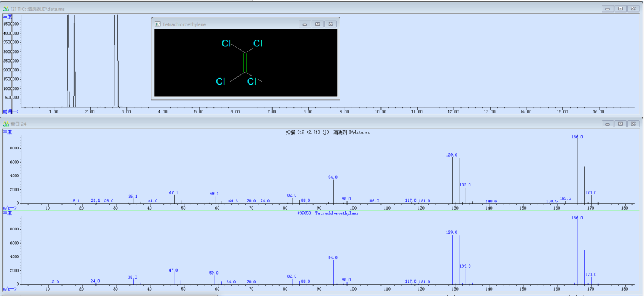Viewport: 644px width, 296px height.
Task: Click the 94.0 peak in the library spectrum
Action: pyautogui.click(x=333, y=272)
